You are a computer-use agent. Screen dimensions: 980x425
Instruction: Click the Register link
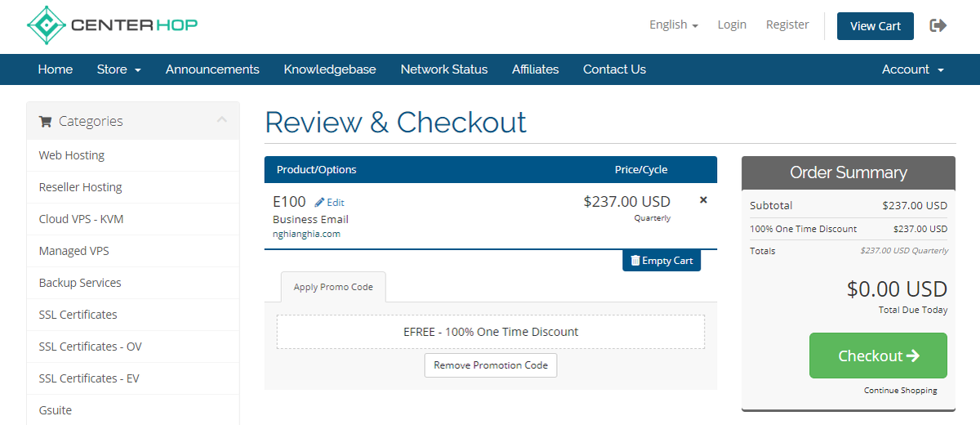click(787, 25)
